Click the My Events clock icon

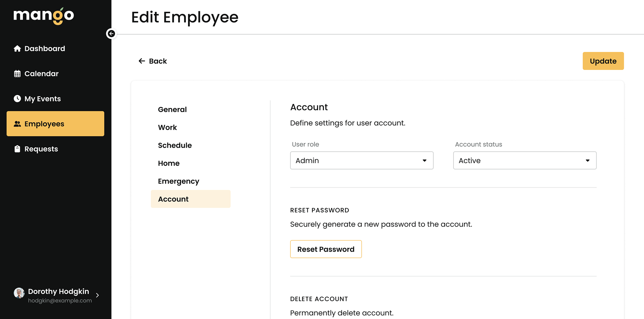tap(17, 99)
